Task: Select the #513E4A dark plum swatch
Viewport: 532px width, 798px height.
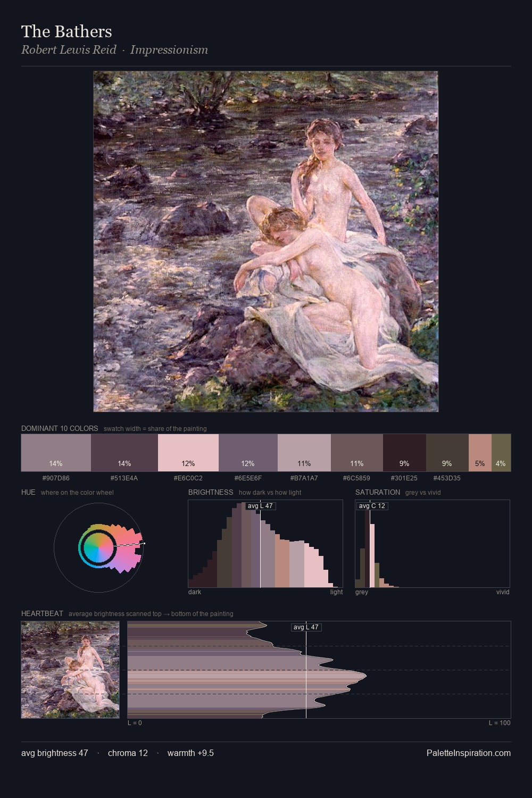Action: coord(124,453)
